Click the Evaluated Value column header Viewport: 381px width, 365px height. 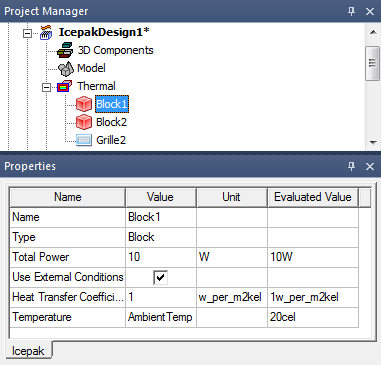(313, 197)
